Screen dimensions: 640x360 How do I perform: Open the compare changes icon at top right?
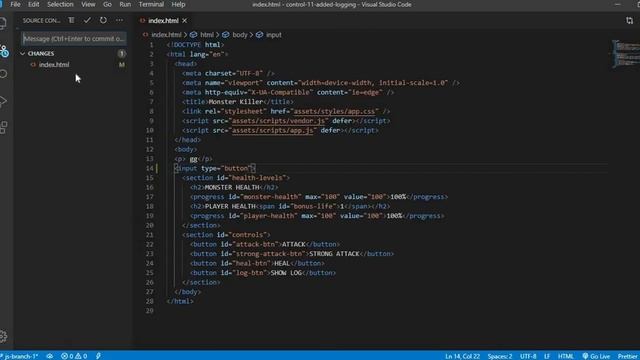pos(629,20)
